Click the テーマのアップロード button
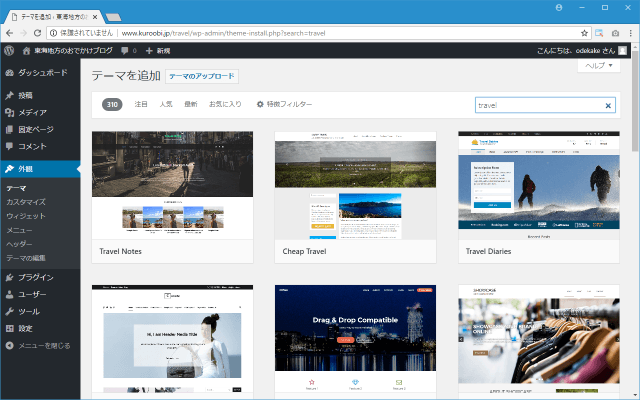 pyautogui.click(x=201, y=76)
